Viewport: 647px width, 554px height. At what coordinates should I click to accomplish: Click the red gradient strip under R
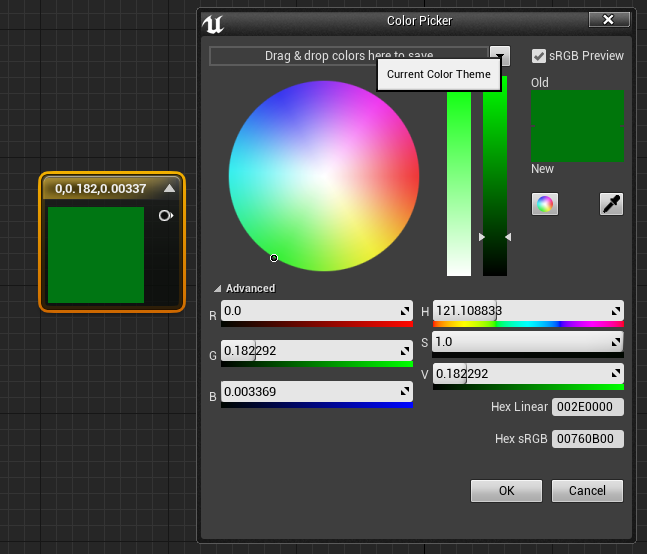(317, 324)
